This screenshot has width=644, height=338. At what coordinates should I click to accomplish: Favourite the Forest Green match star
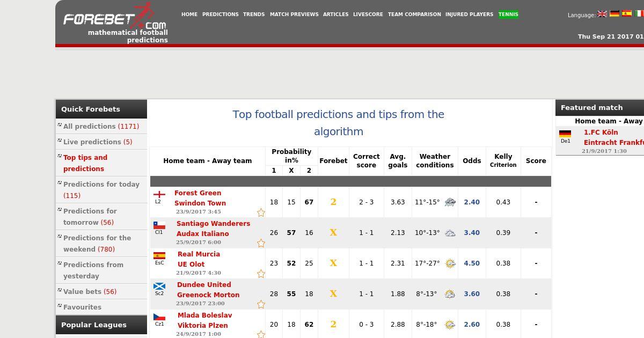pyautogui.click(x=261, y=212)
